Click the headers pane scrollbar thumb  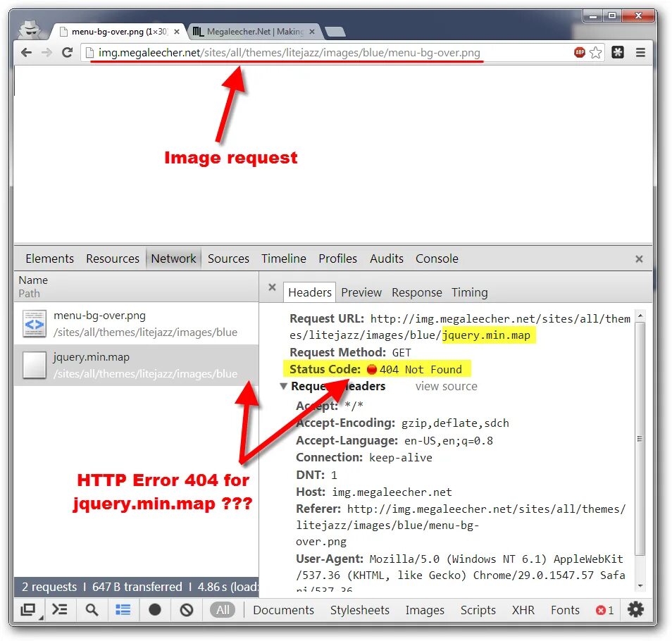click(x=640, y=439)
